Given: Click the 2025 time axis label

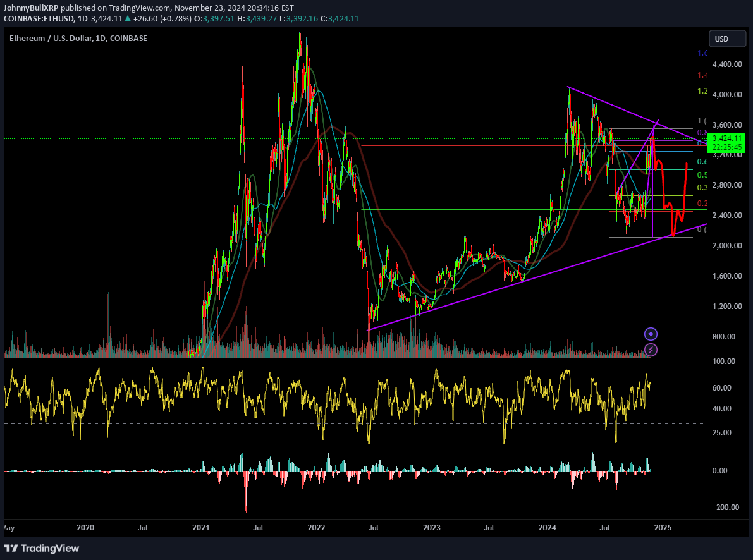Looking at the screenshot, I should (663, 527).
